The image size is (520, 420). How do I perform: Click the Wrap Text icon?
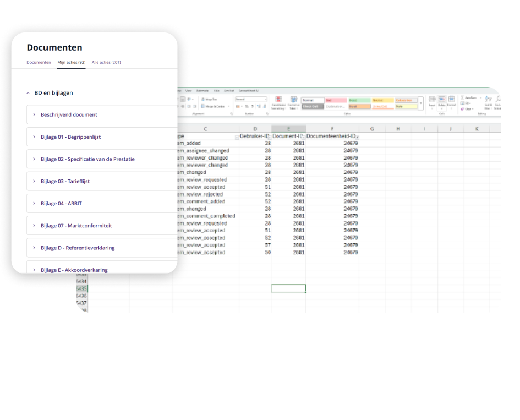[203, 99]
